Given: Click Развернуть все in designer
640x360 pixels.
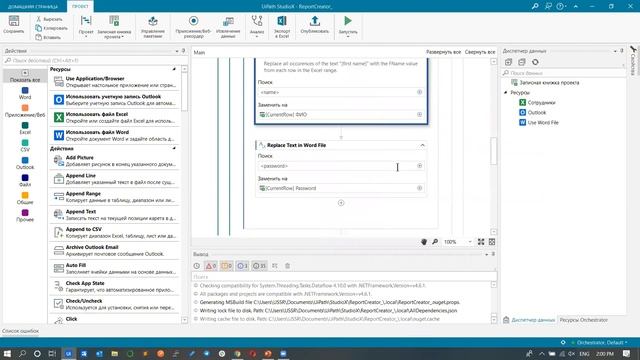Looking at the screenshot, I should point(444,52).
